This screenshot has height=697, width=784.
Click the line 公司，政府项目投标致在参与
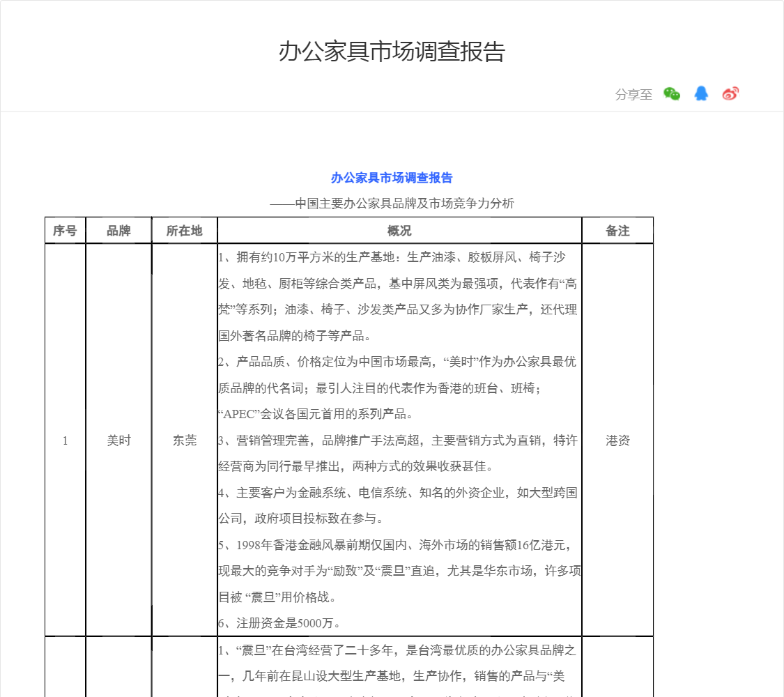301,519
